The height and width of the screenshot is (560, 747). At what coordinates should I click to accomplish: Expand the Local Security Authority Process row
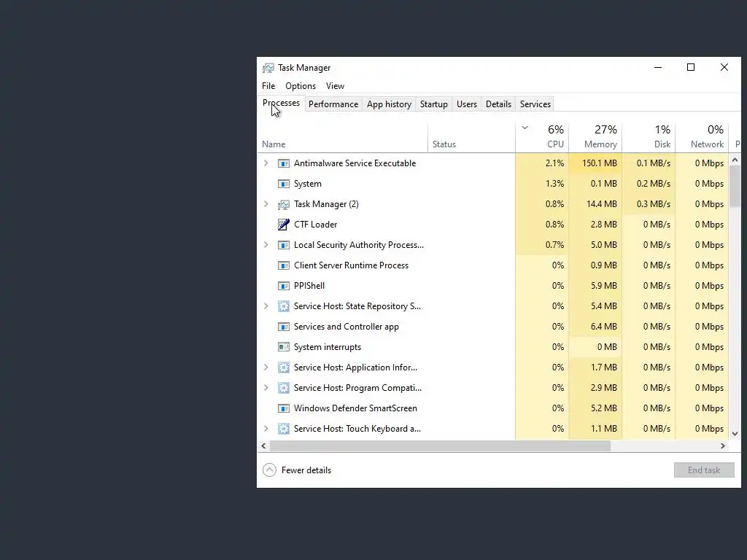point(266,245)
